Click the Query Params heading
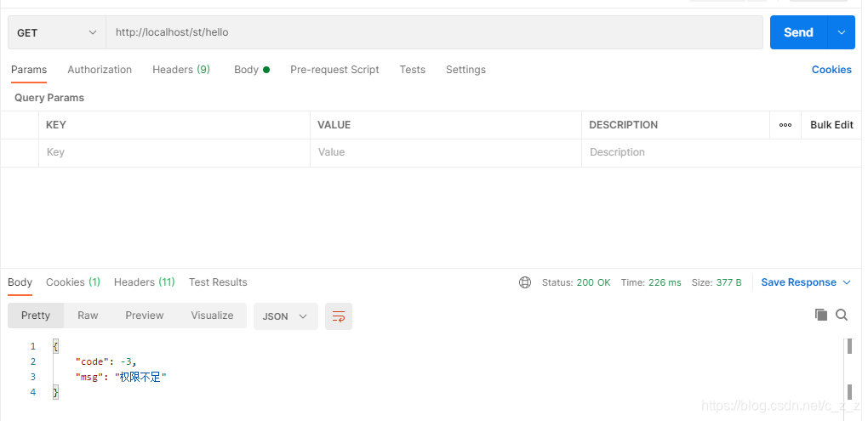868x421 pixels. tap(49, 98)
